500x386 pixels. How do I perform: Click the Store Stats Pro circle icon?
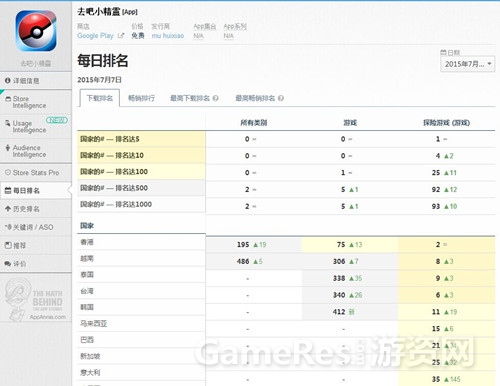click(8, 173)
